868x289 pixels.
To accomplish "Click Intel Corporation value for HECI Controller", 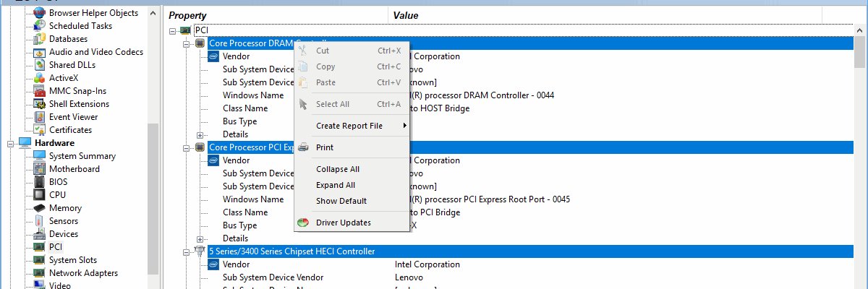I will [427, 264].
